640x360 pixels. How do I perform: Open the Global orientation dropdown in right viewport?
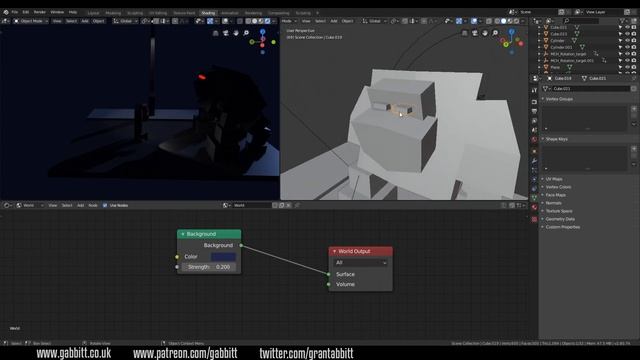tap(374, 21)
